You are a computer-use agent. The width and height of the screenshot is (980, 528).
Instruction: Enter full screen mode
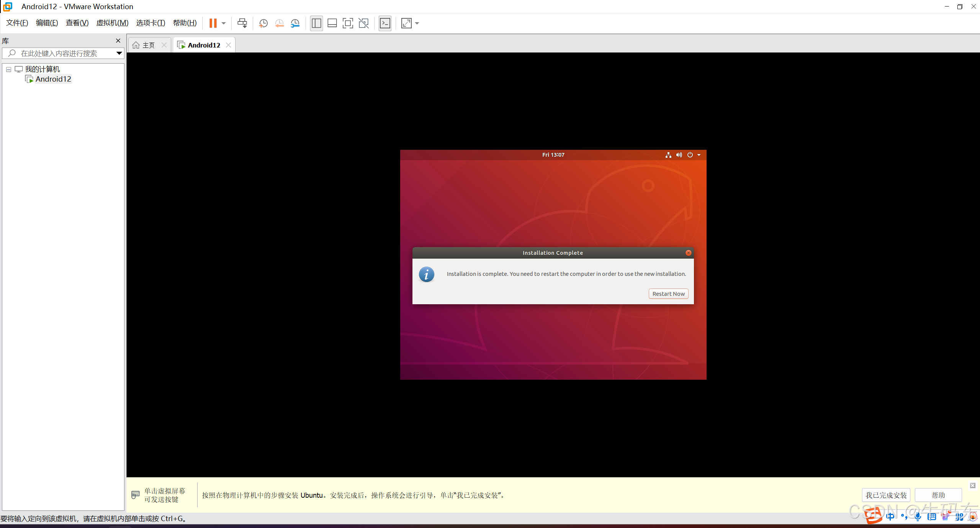click(348, 23)
